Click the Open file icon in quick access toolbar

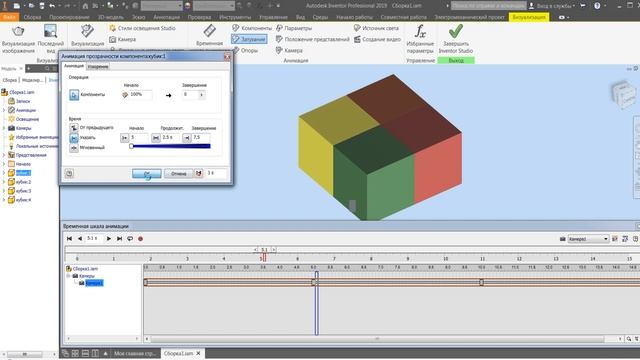pyautogui.click(x=31, y=6)
